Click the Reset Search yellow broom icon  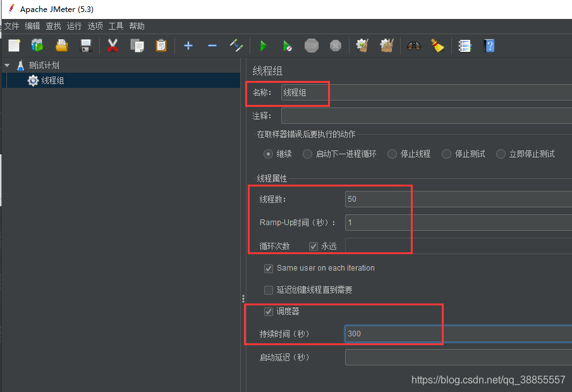pos(437,46)
